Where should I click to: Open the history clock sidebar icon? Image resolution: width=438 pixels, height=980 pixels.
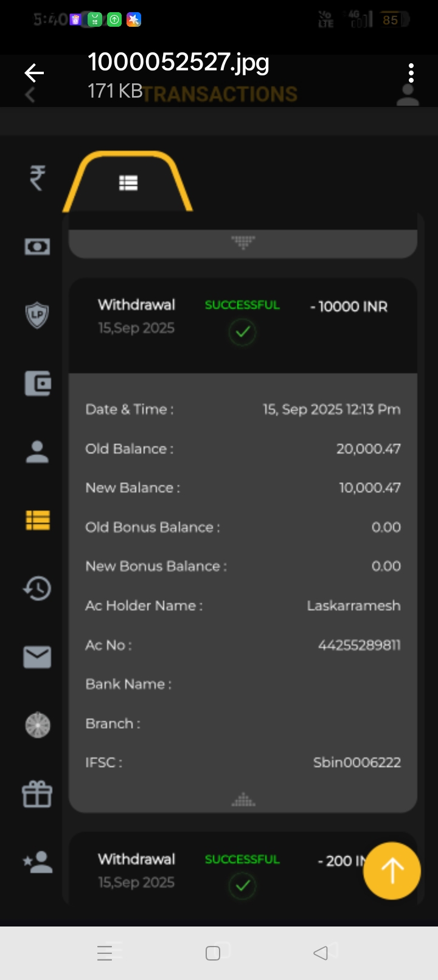[37, 588]
